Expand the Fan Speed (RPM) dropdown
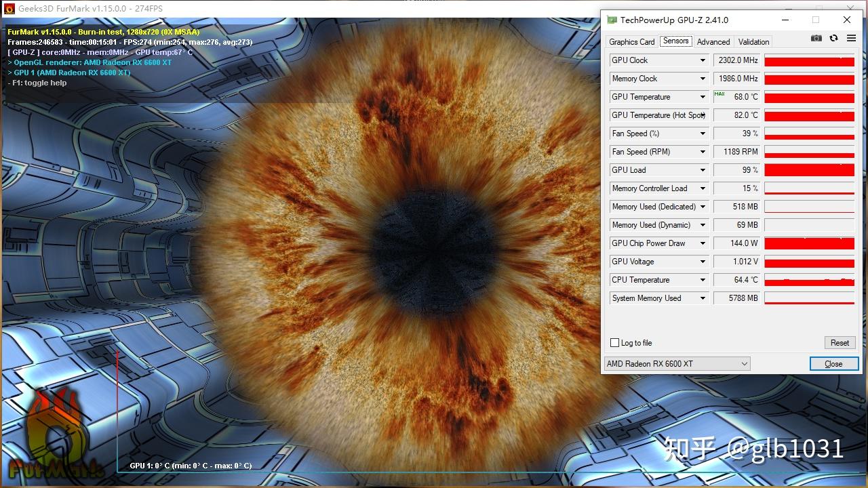Image resolution: width=868 pixels, height=488 pixels. click(703, 152)
